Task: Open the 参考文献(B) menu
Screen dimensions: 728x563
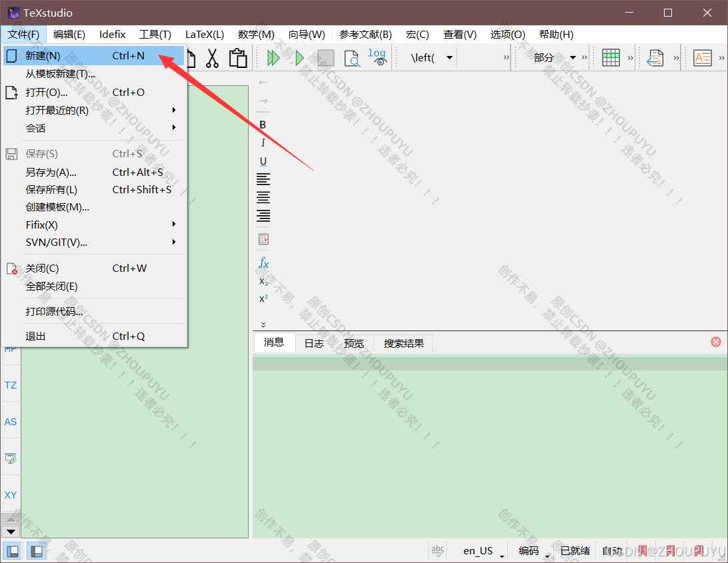Action: point(365,35)
